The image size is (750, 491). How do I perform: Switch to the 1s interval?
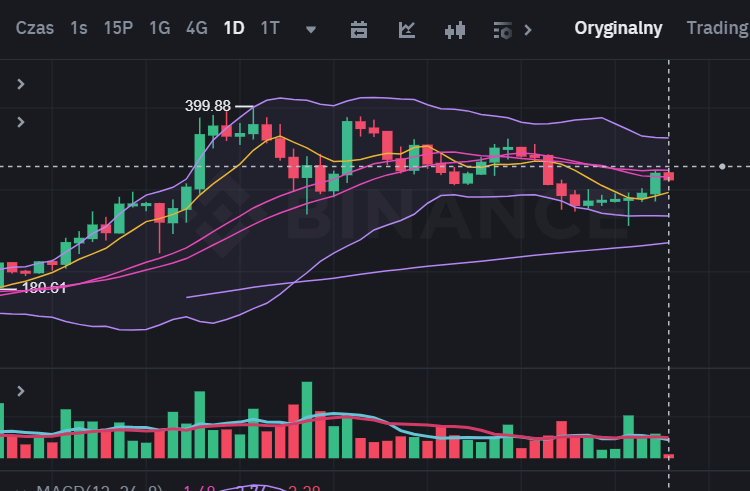79,28
